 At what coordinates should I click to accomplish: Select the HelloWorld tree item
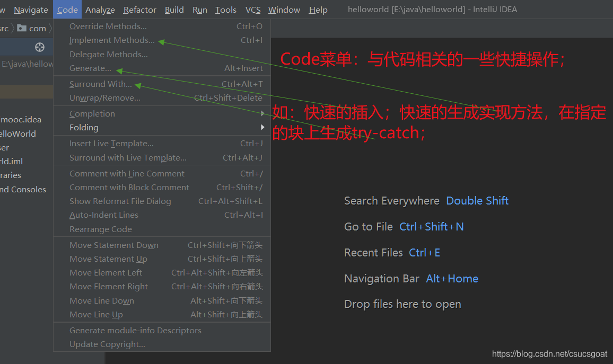coord(18,134)
